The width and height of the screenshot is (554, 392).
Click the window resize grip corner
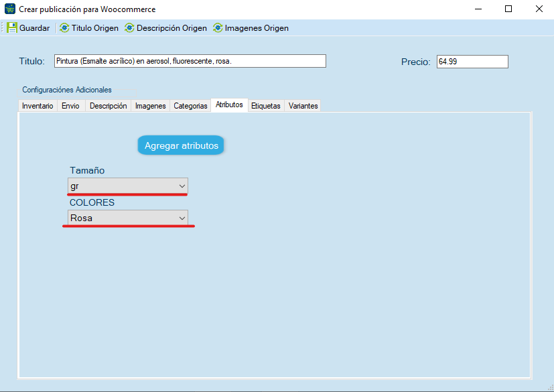click(550, 388)
